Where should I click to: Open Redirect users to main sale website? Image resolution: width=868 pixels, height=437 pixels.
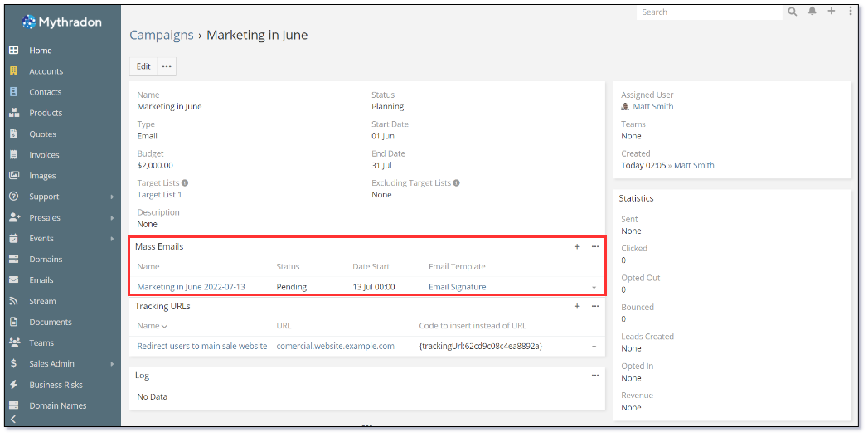click(202, 346)
